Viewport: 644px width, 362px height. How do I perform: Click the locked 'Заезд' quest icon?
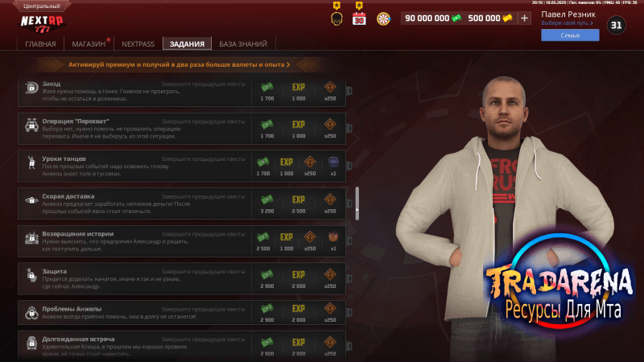tap(31, 88)
